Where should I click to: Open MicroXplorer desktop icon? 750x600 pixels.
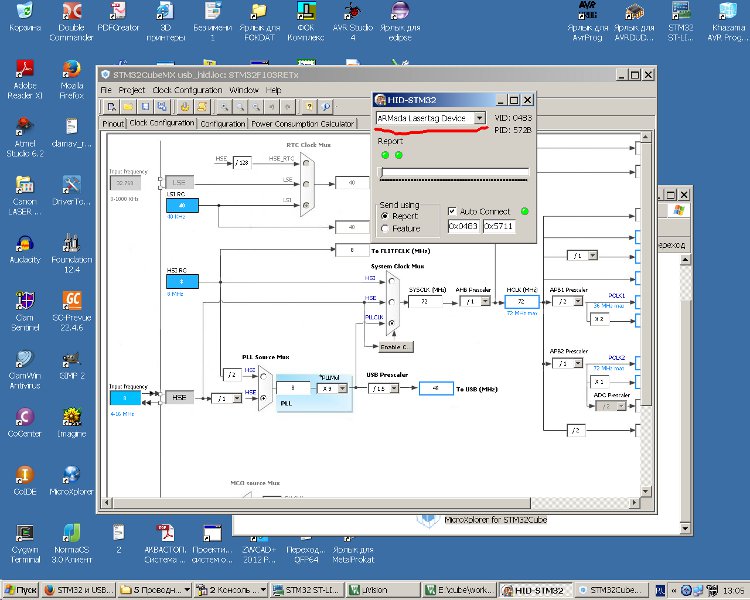click(72, 481)
